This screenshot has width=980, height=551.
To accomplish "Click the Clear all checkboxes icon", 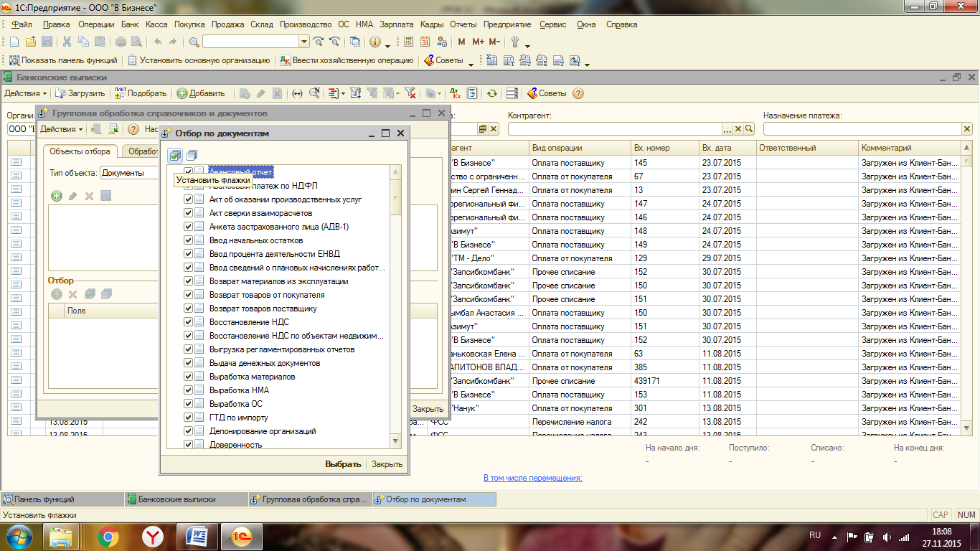I will 192,155.
